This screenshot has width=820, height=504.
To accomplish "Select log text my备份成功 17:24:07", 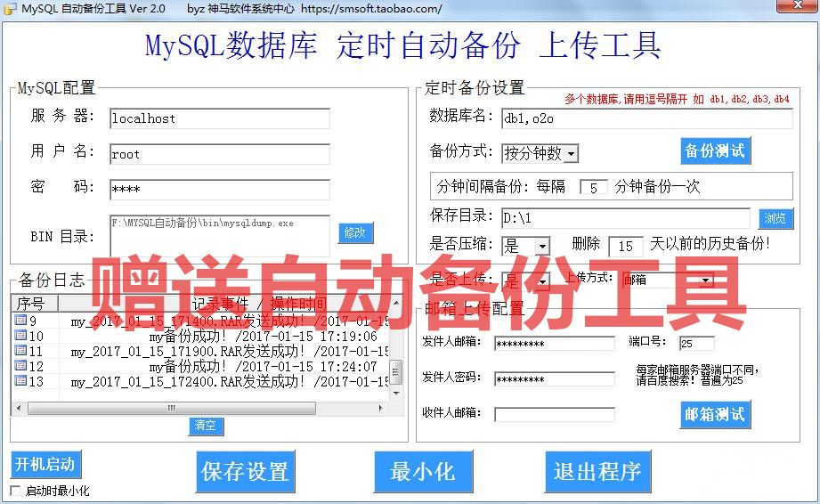I will click(263, 366).
